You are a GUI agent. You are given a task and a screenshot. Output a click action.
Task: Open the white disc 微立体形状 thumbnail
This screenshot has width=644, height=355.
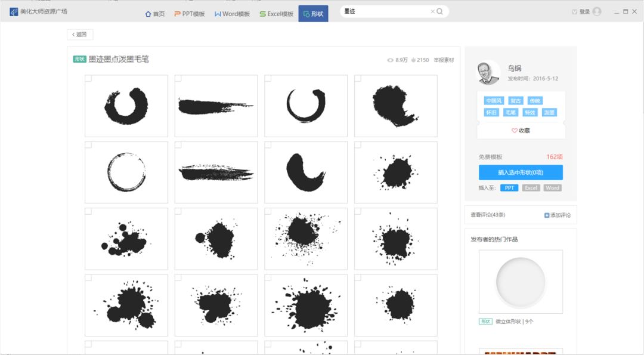click(x=521, y=282)
